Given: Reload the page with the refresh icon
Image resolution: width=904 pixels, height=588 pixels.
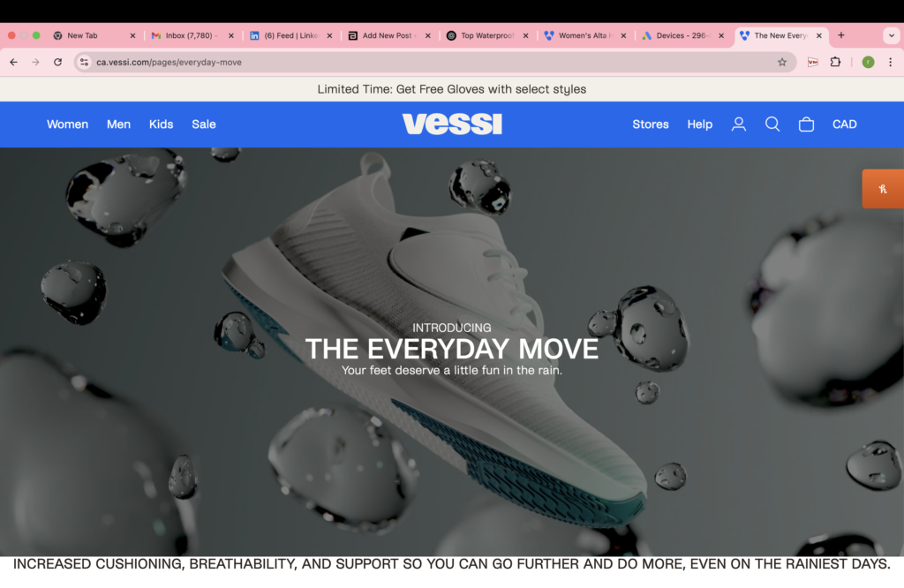Looking at the screenshot, I should pyautogui.click(x=57, y=63).
